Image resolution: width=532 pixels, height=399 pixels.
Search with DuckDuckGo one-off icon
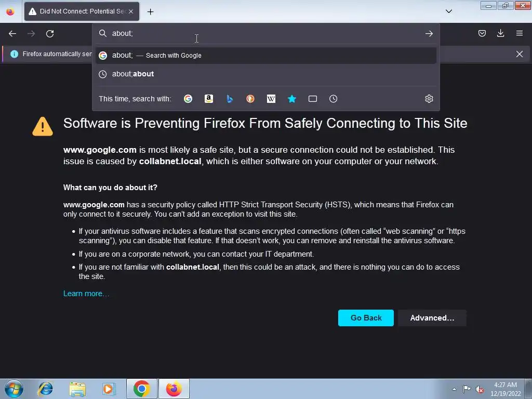click(x=250, y=99)
